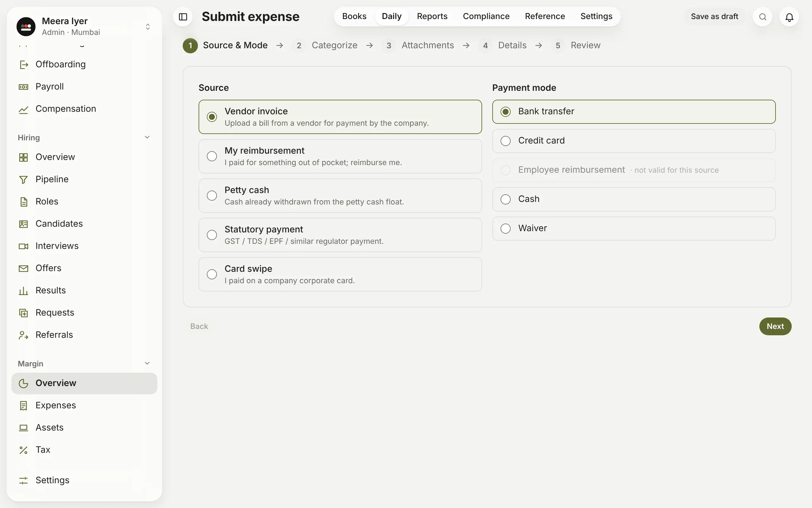Click the Next button
The image size is (812, 508).
[x=775, y=326]
